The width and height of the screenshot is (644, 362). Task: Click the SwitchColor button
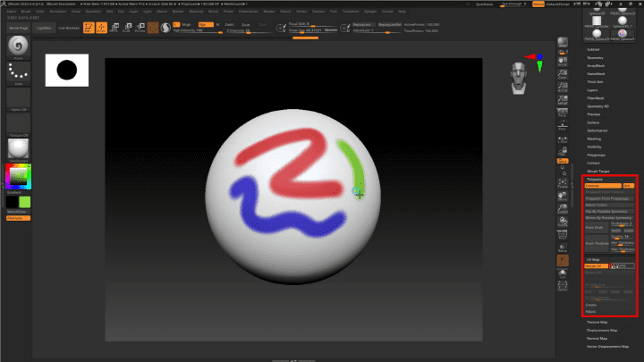[x=17, y=212]
